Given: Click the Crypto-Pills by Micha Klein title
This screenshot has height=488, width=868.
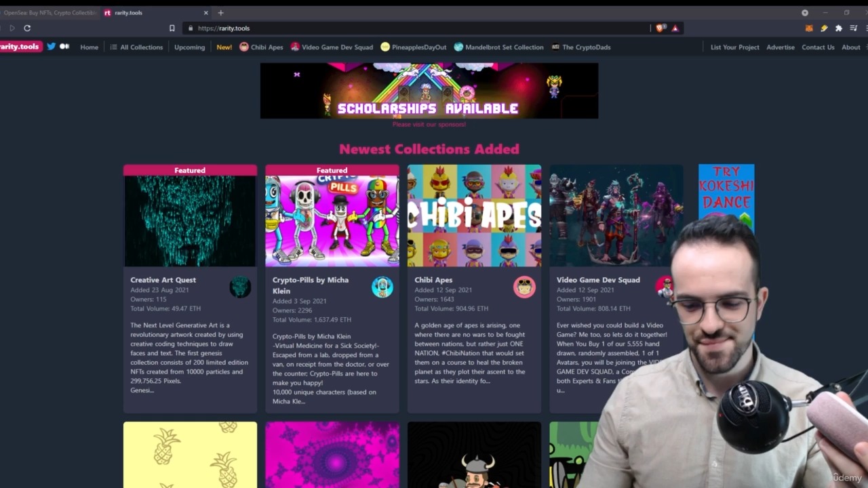Looking at the screenshot, I should (x=311, y=285).
